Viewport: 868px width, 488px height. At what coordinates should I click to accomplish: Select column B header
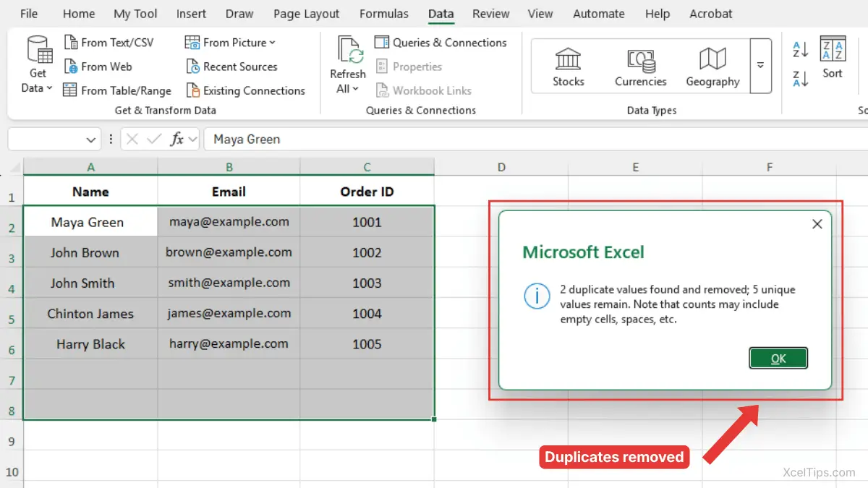229,167
